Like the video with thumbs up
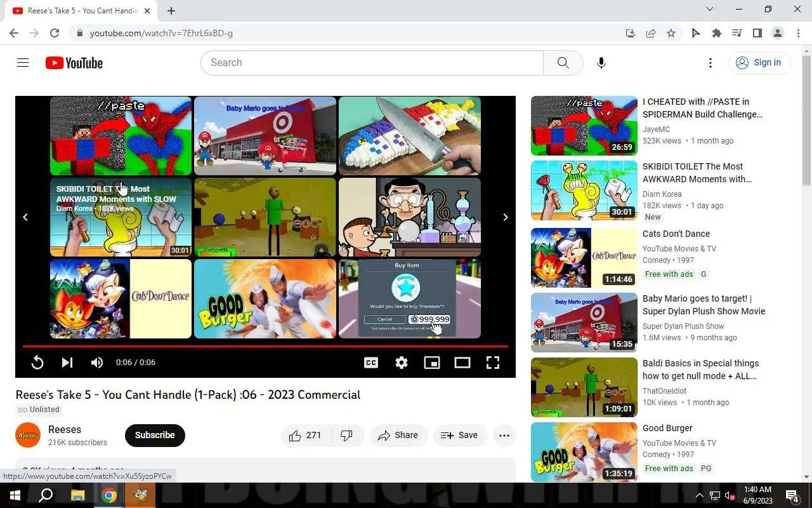This screenshot has width=812, height=508. pyautogui.click(x=305, y=436)
